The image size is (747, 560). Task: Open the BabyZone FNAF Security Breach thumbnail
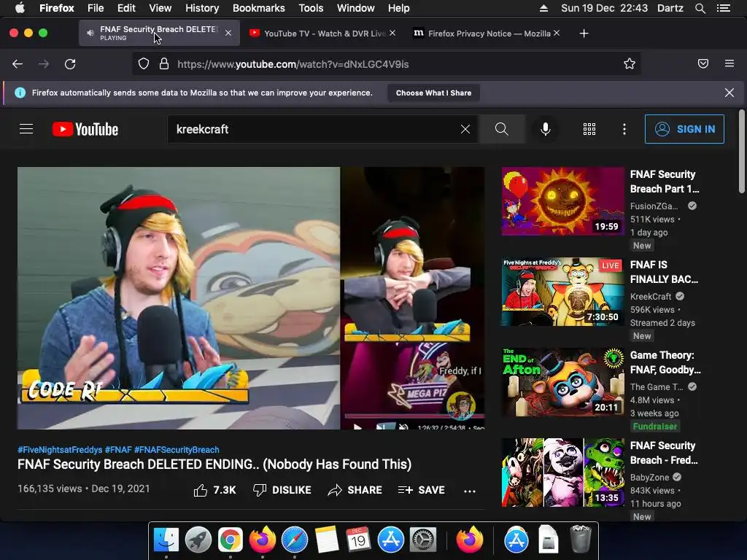tap(562, 472)
